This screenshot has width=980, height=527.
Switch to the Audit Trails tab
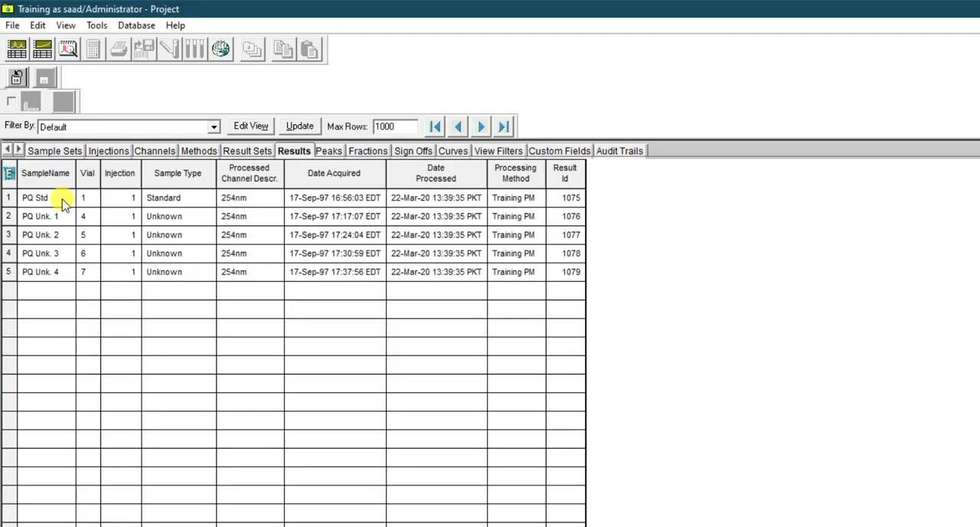tap(620, 151)
